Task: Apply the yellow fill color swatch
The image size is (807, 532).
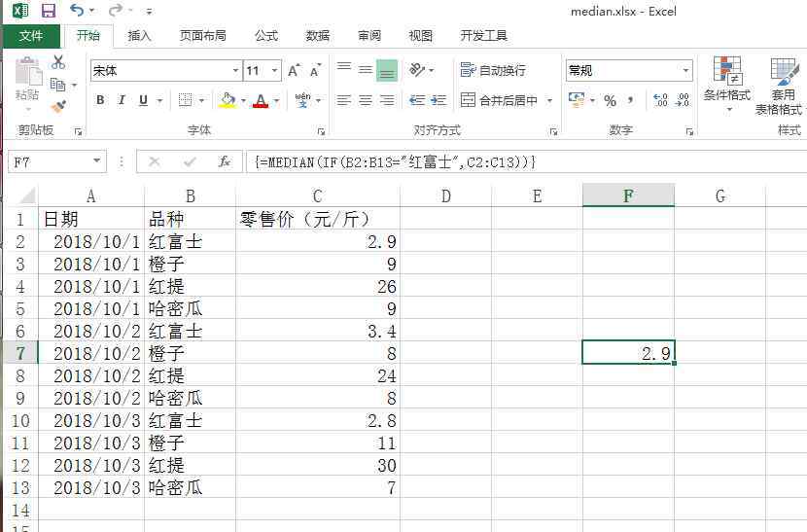Action: click(x=228, y=100)
